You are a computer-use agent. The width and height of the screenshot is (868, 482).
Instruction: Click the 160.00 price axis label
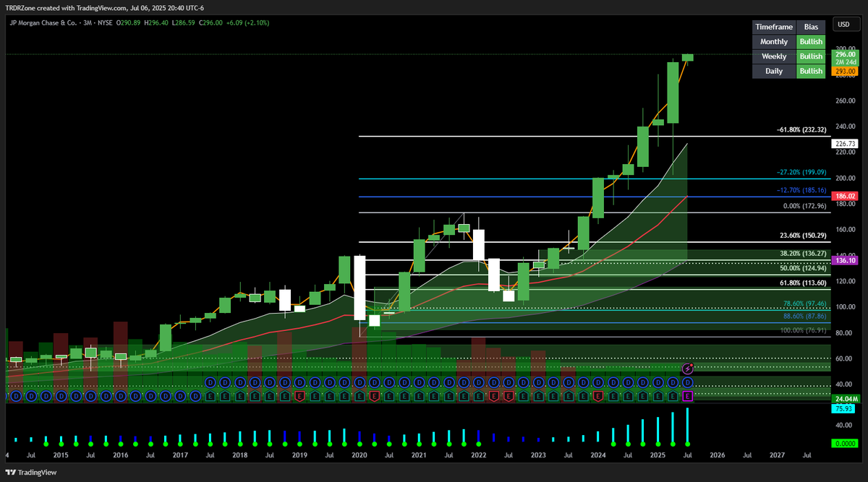(846, 230)
